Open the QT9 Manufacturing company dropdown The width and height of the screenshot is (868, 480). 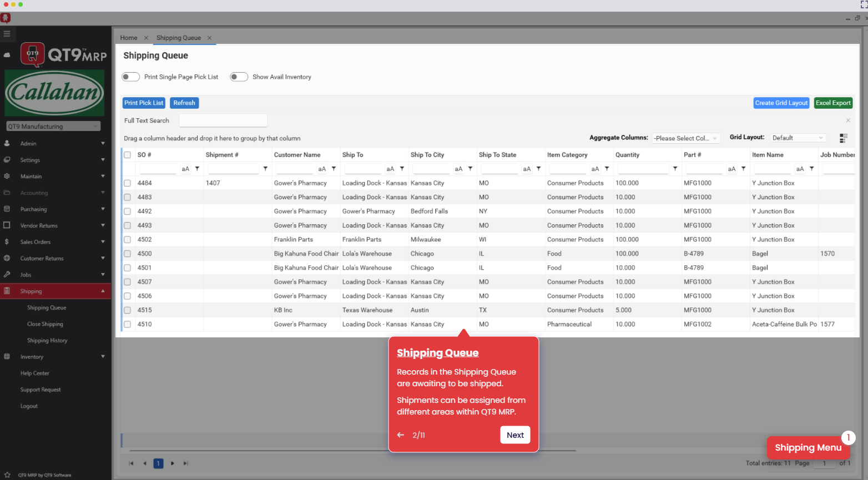(x=53, y=126)
